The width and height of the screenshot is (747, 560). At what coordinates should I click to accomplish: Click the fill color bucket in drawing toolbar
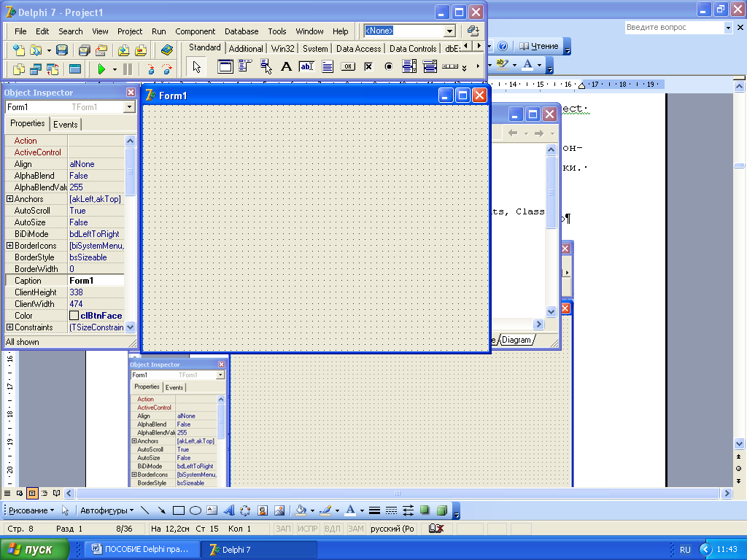click(x=301, y=510)
